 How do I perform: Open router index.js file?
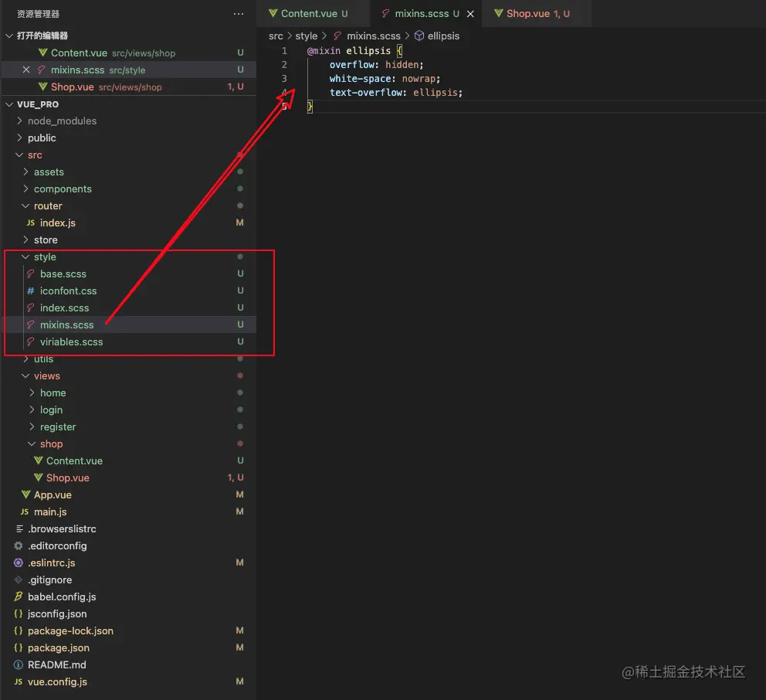129,223
